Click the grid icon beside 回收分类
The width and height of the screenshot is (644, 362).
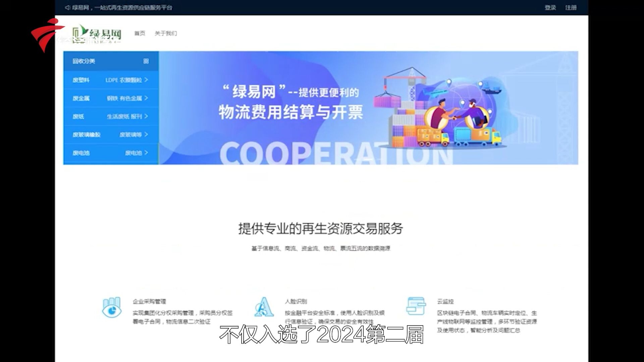(146, 61)
